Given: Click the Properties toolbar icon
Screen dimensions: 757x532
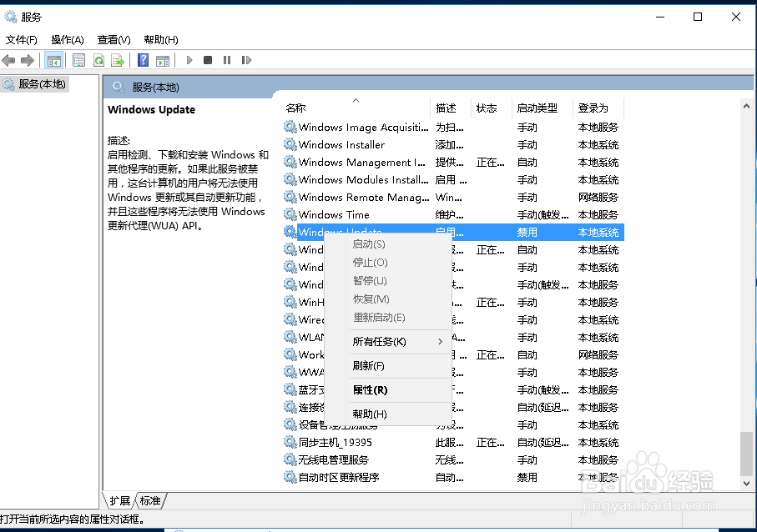Looking at the screenshot, I should [x=78, y=60].
